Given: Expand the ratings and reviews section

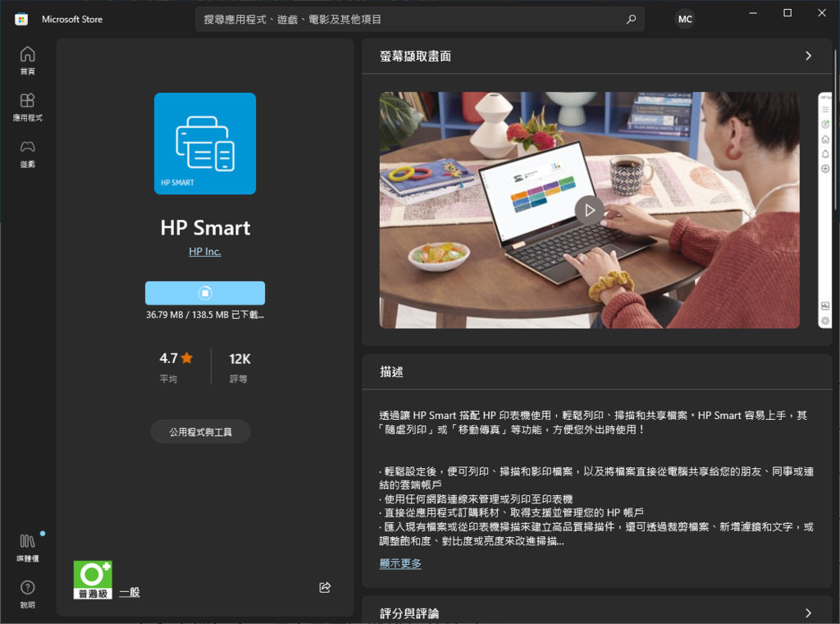Looking at the screenshot, I should (808, 613).
